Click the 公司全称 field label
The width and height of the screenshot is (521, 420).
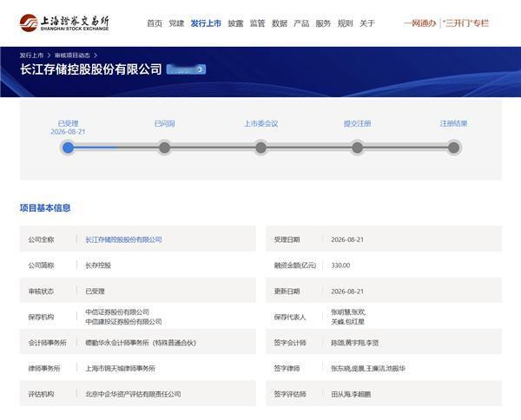[x=41, y=240]
